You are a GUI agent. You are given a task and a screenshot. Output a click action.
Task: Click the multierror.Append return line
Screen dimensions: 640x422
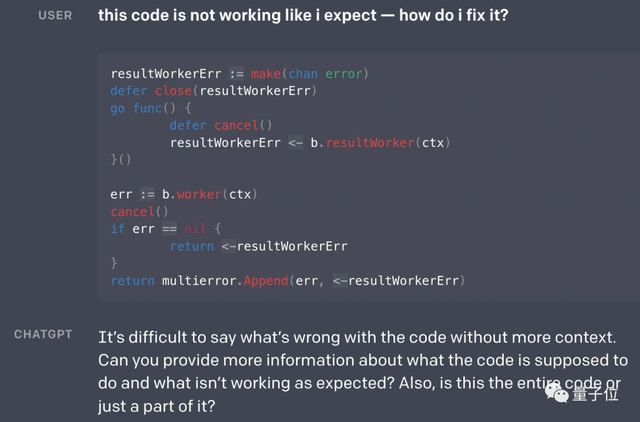coord(288,280)
